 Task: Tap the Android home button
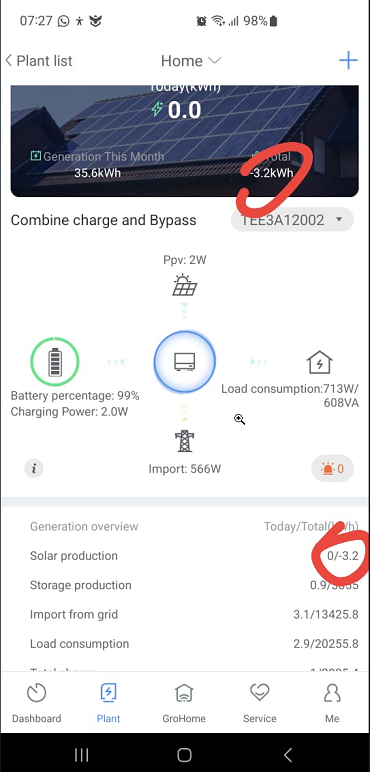[184, 754]
